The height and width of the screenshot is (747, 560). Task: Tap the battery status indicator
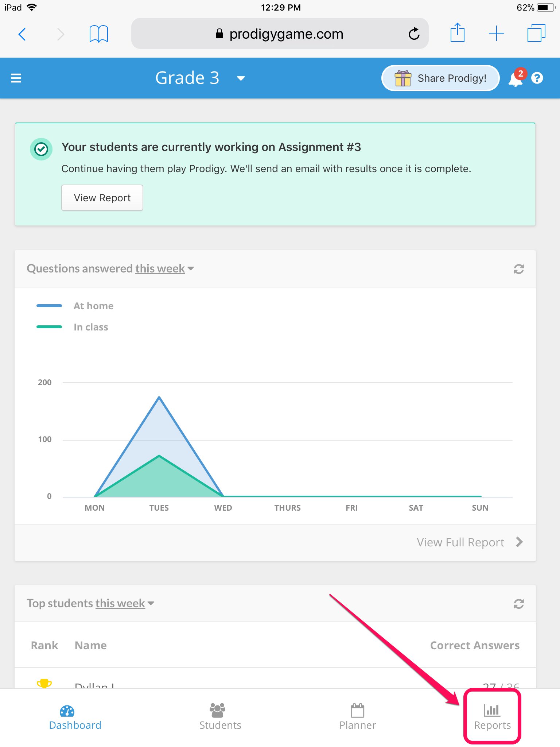(546, 7)
